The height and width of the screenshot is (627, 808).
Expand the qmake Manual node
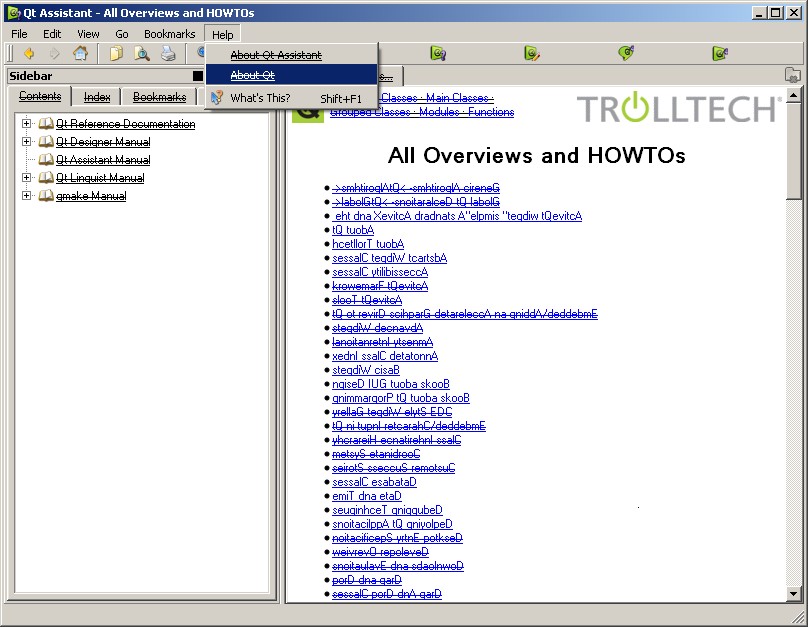tap(28, 196)
